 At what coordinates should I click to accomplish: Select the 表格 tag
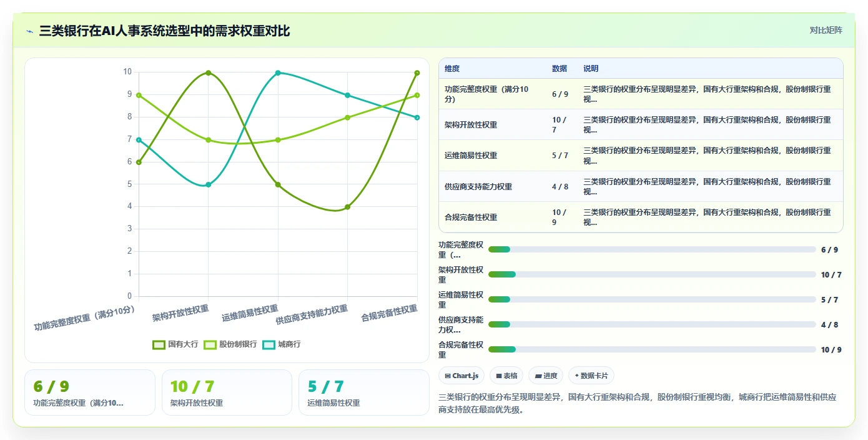coord(506,376)
